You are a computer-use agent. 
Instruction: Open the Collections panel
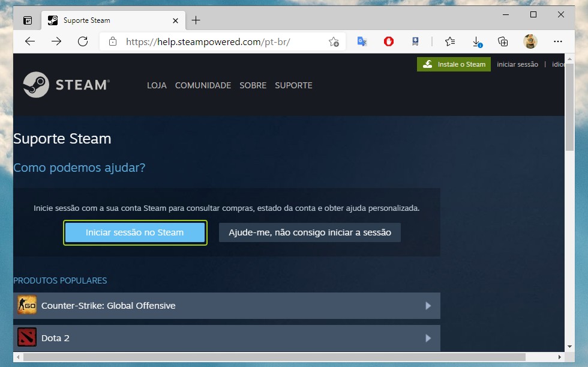[x=503, y=41]
